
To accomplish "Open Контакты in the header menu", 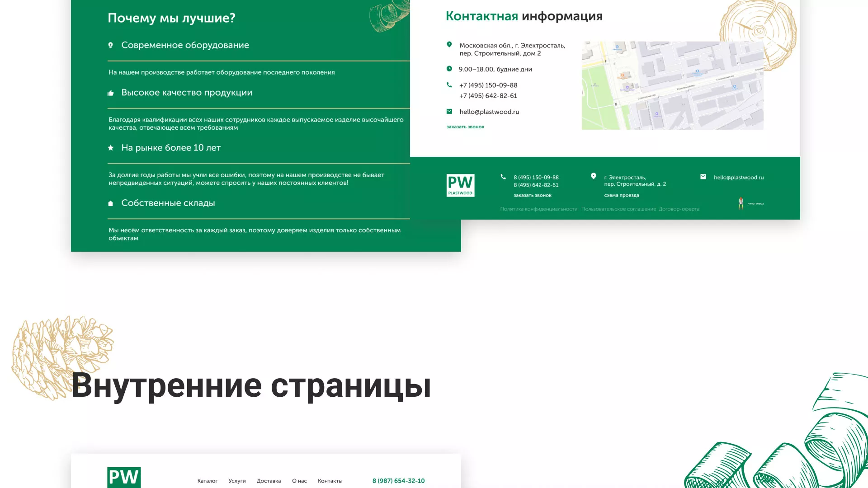I will pos(330,481).
